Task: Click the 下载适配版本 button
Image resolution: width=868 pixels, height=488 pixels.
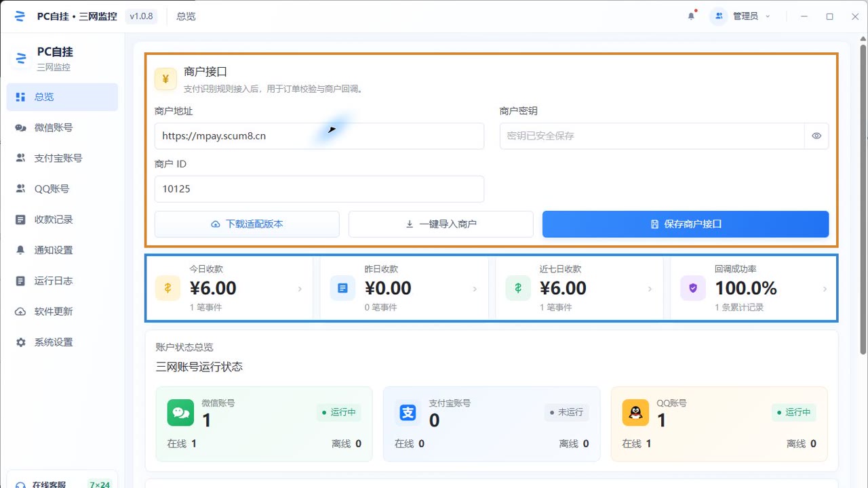Action: point(247,224)
